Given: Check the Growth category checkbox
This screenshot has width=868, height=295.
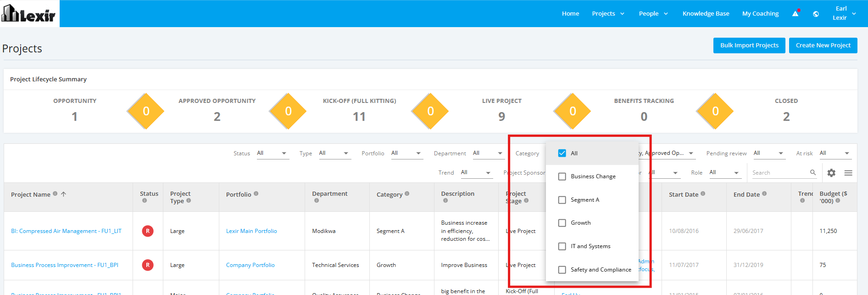Looking at the screenshot, I should (562, 223).
